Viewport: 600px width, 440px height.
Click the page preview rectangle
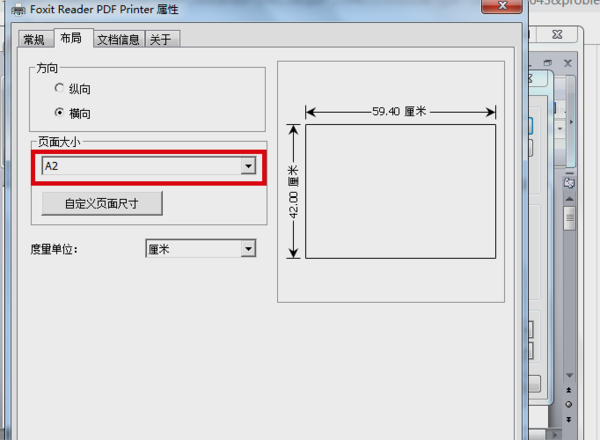[x=400, y=191]
